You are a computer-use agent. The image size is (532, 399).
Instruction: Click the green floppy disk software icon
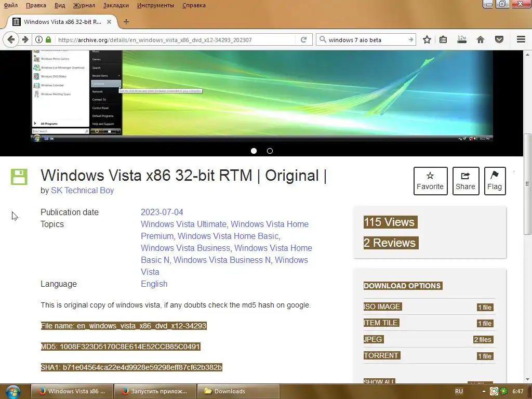click(x=19, y=177)
